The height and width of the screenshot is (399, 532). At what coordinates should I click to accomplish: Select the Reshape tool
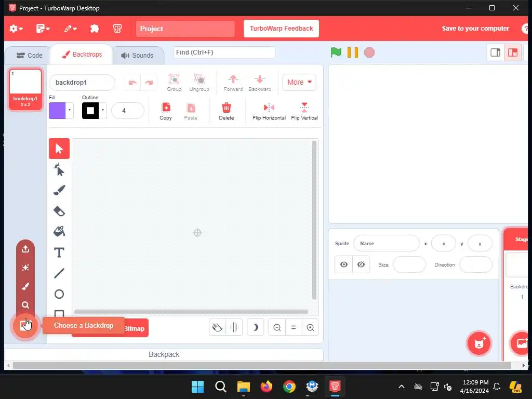(x=59, y=169)
